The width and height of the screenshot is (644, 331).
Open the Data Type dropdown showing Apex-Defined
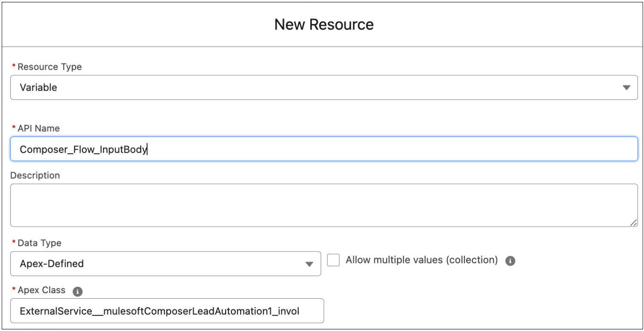(166, 264)
